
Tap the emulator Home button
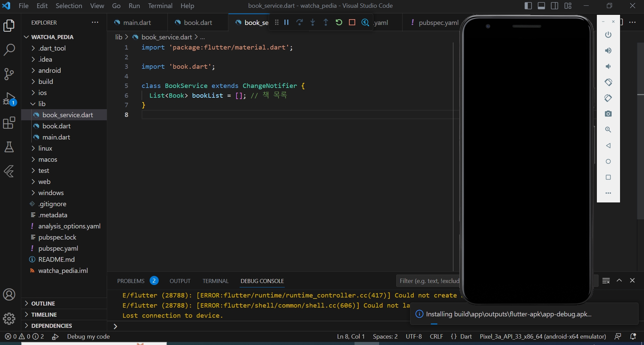coord(608,161)
